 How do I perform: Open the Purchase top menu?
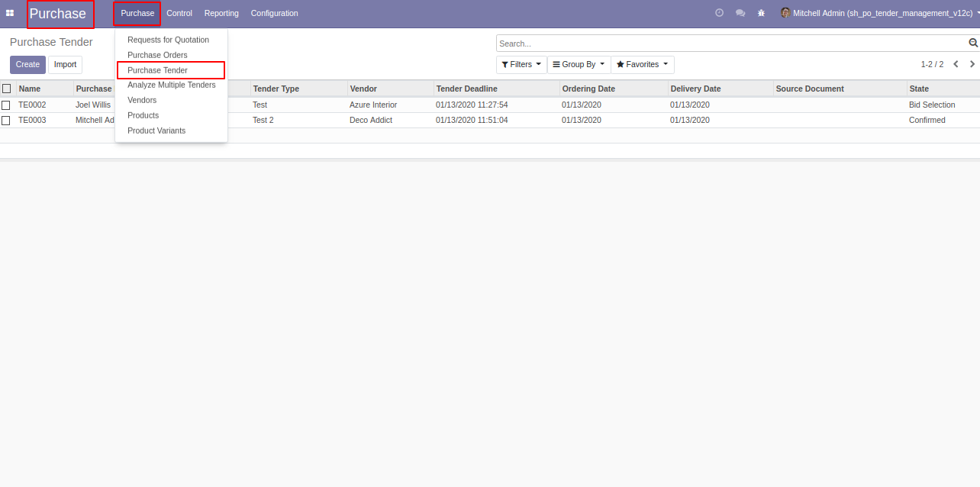pyautogui.click(x=137, y=13)
